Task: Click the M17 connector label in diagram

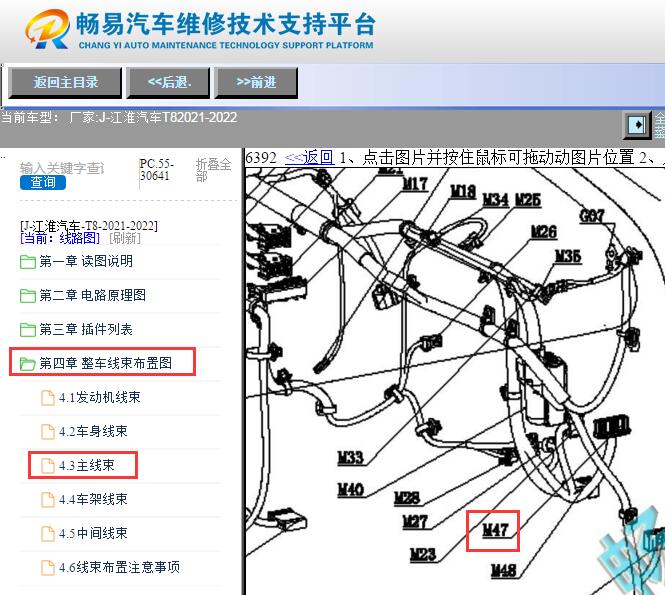Action: coord(415,184)
